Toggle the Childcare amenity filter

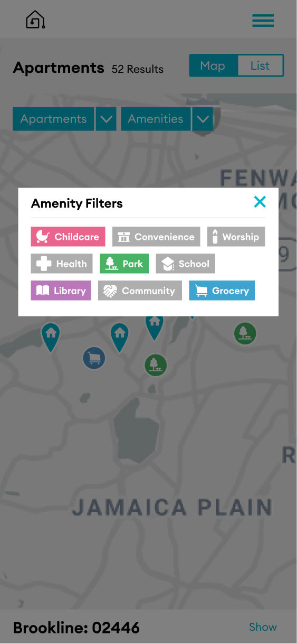tap(68, 237)
